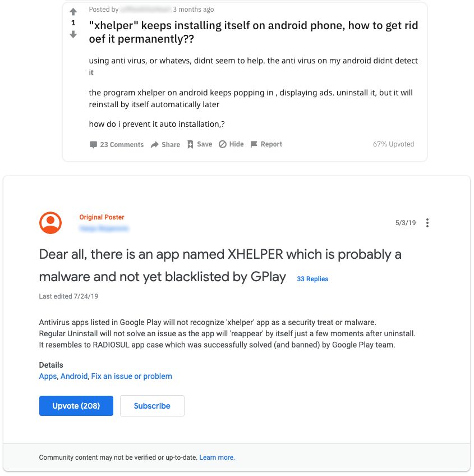Image resolution: width=474 pixels, height=476 pixels.
Task: Report the Reddit post
Action: (266, 144)
